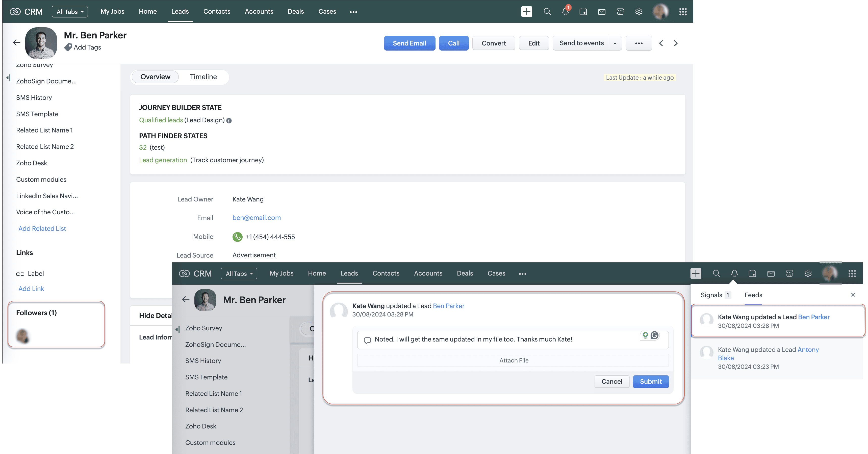Expand the Send to events dropdown arrow
868x454 pixels.
pyautogui.click(x=615, y=43)
